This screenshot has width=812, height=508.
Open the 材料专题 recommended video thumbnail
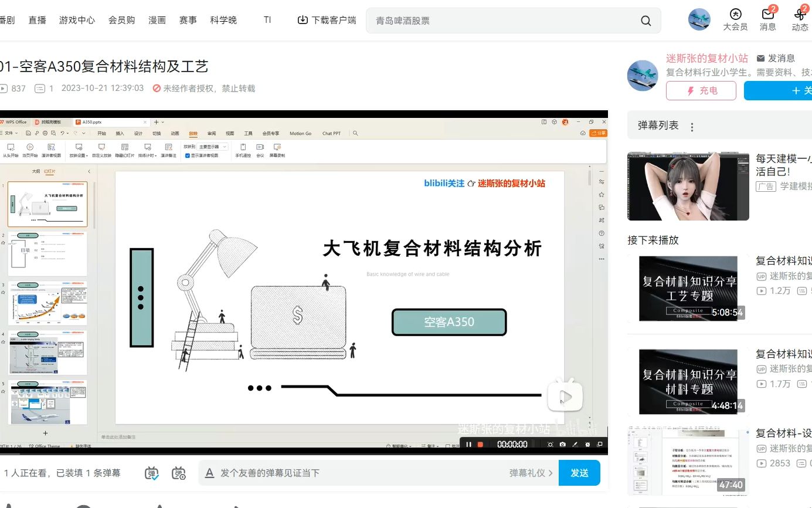688,381
